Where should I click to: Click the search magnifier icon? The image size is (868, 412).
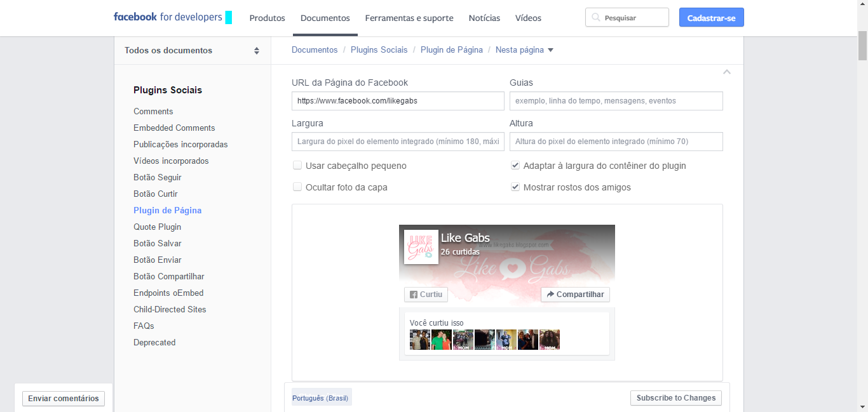point(595,18)
